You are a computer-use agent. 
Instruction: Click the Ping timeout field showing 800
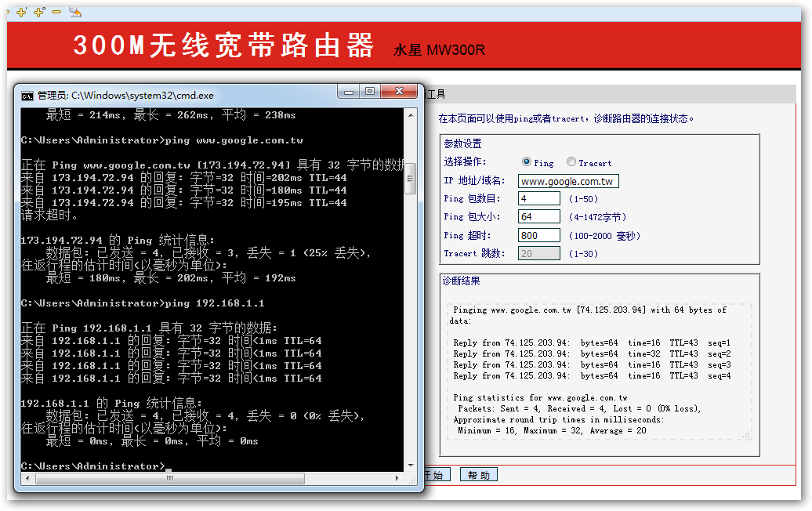(539, 236)
